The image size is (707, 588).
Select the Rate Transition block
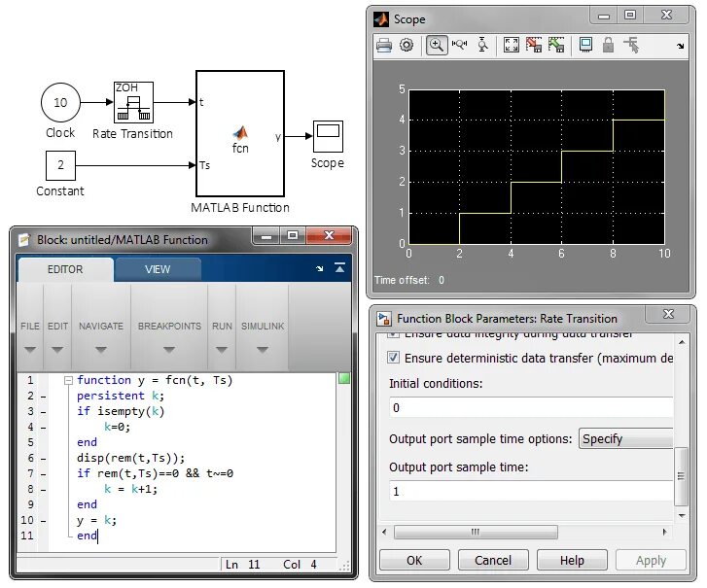(133, 102)
